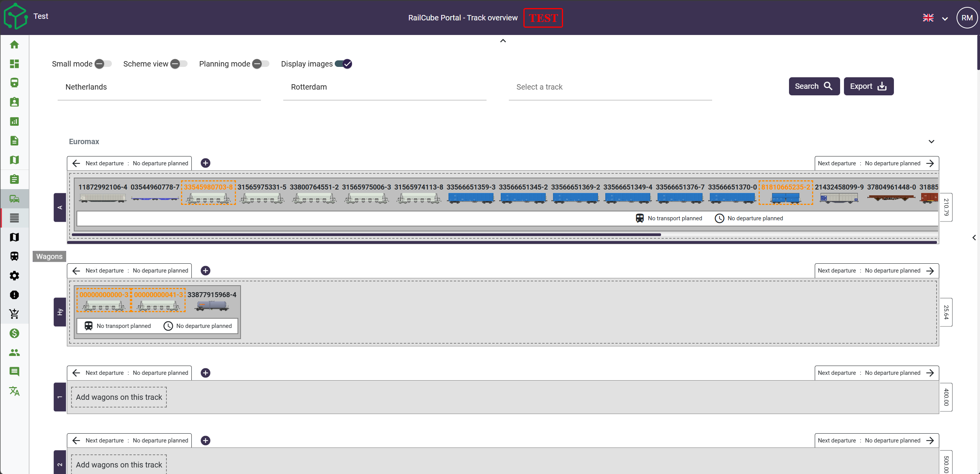This screenshot has width=980, height=474.
Task: Click the Search button
Action: coord(814,86)
